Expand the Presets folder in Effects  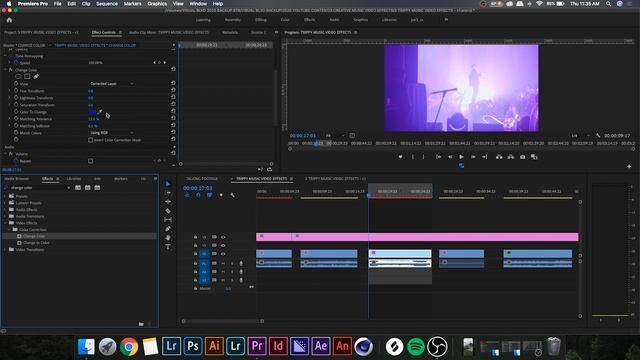(5, 196)
